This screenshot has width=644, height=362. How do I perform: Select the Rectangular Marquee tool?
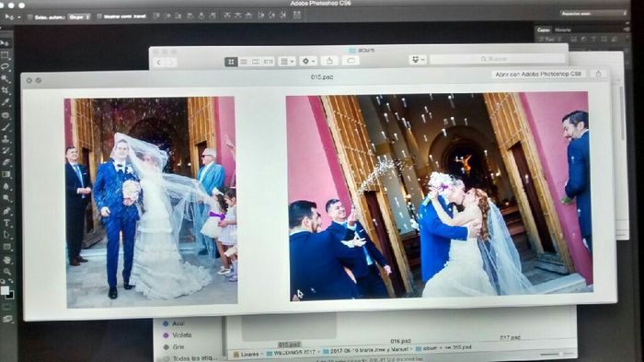tap(6, 54)
